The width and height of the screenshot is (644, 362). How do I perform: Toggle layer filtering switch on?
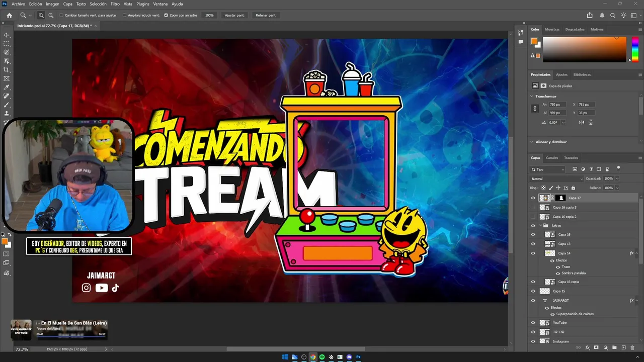(618, 168)
